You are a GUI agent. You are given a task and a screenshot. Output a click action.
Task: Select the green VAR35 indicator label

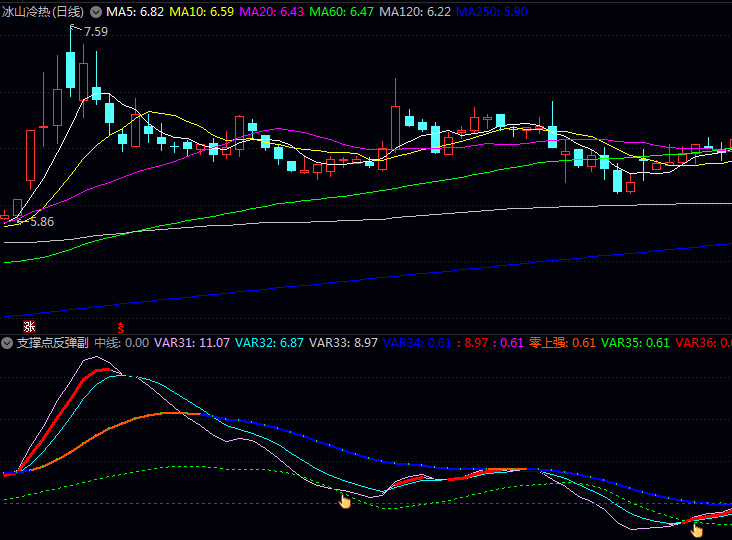tap(635, 343)
